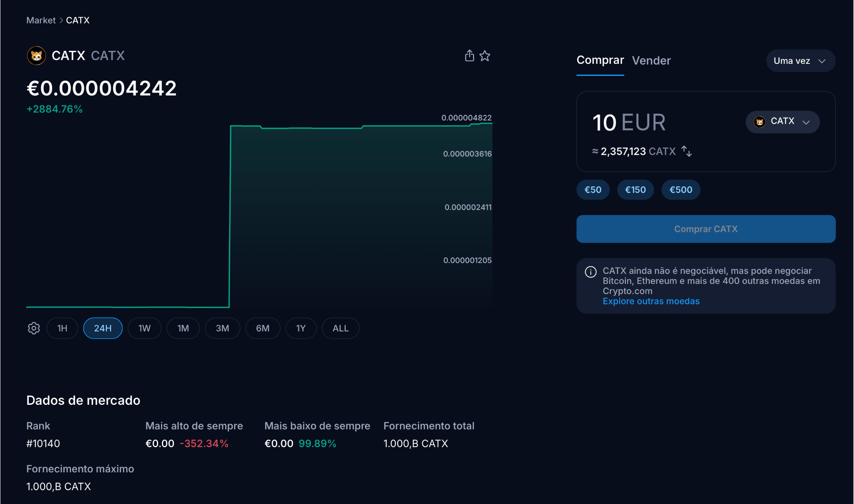
Task: Open chart settings with the gear icon
Action: (x=33, y=328)
